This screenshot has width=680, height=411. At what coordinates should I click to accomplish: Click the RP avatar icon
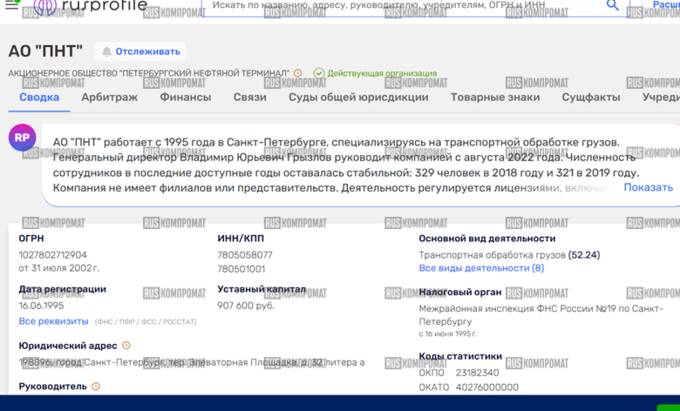click(x=22, y=137)
